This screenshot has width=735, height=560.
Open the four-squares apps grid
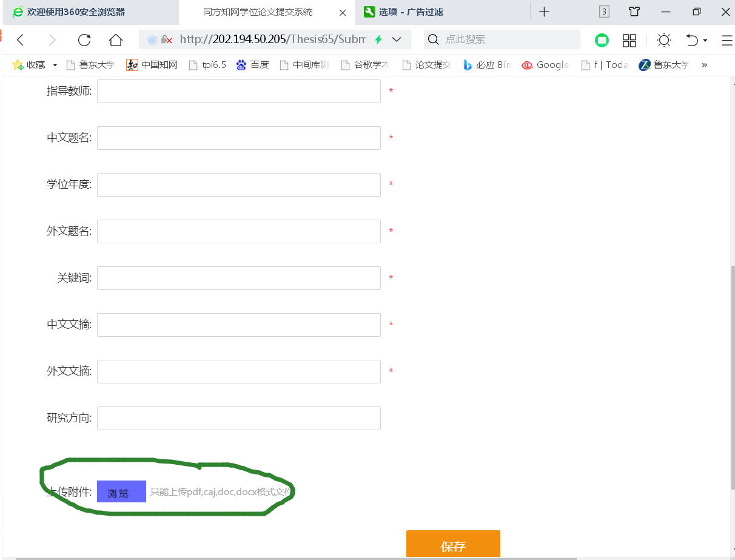[629, 40]
